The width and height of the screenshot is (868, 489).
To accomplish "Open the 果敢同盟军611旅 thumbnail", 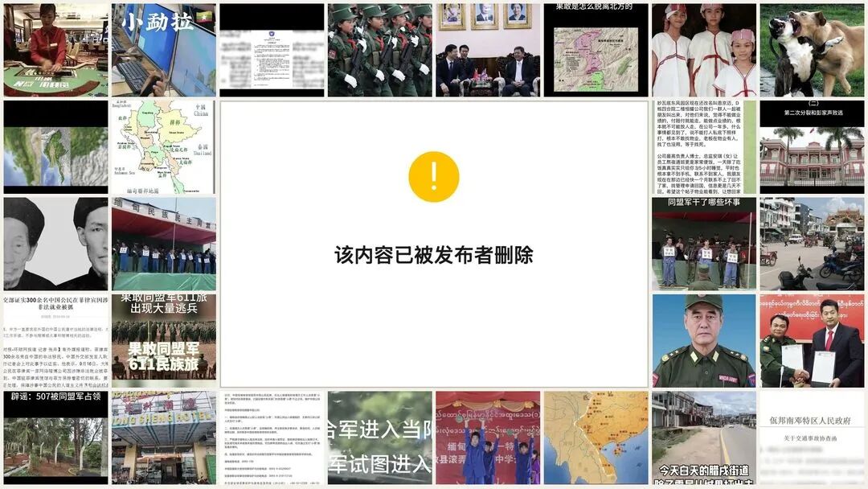I will (164, 341).
